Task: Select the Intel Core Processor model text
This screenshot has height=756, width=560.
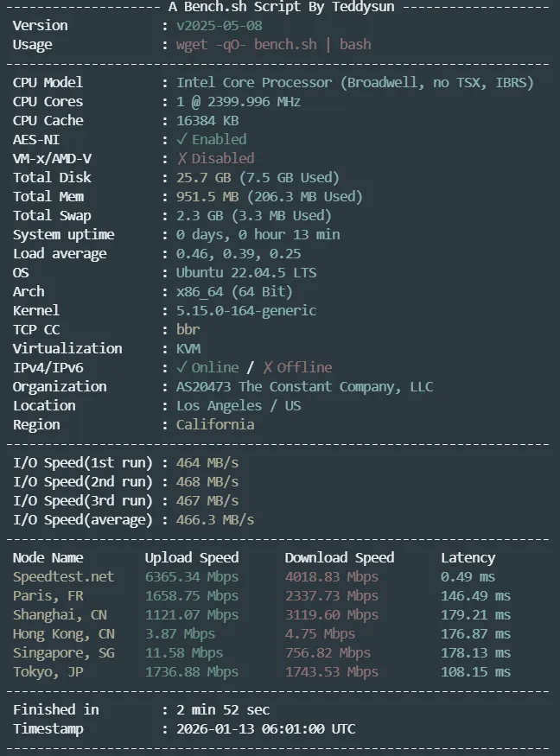Action: [354, 82]
